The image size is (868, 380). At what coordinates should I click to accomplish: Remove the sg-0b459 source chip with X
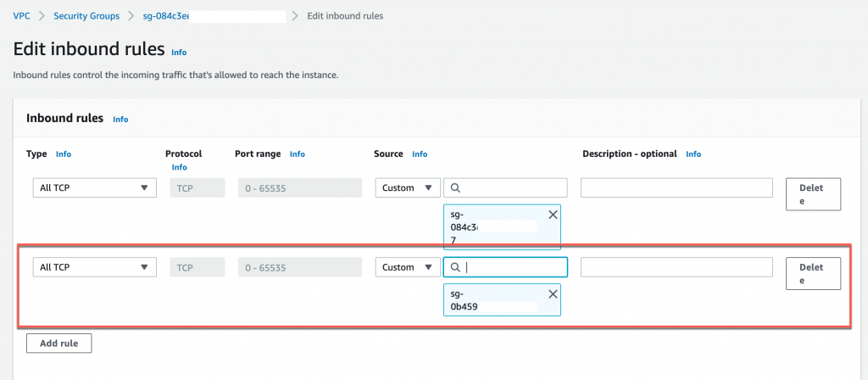[x=553, y=293]
